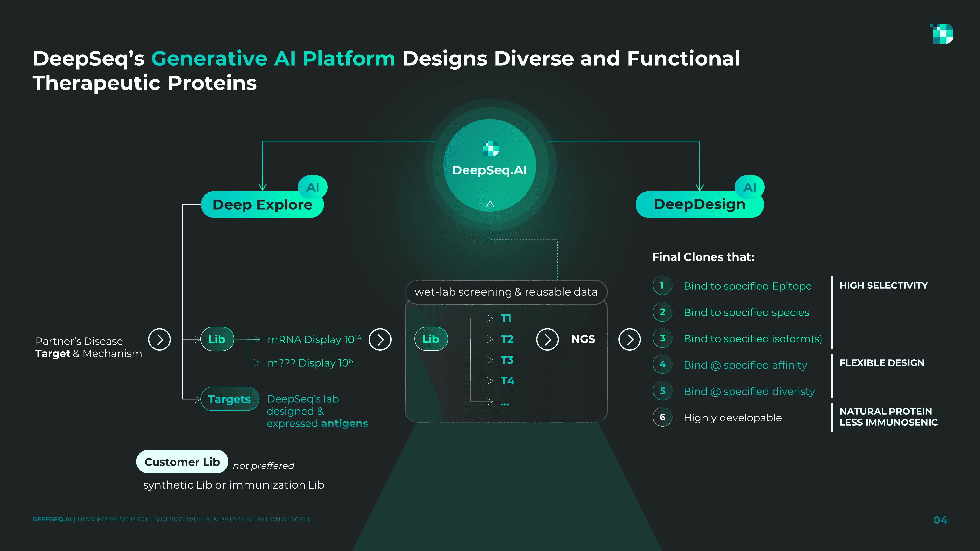Click Partner's Disease Target & Mechanism text
The image size is (980, 551).
click(89, 347)
